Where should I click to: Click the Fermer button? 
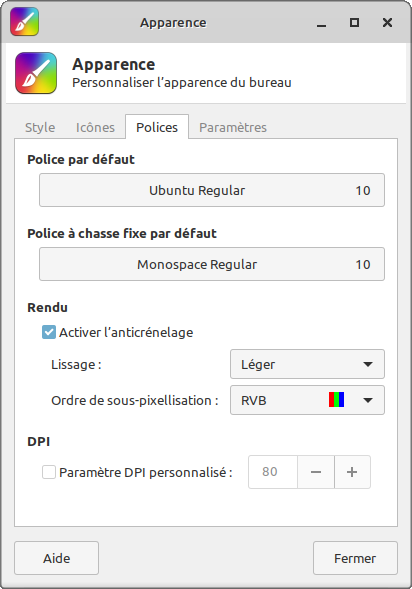pyautogui.click(x=355, y=558)
